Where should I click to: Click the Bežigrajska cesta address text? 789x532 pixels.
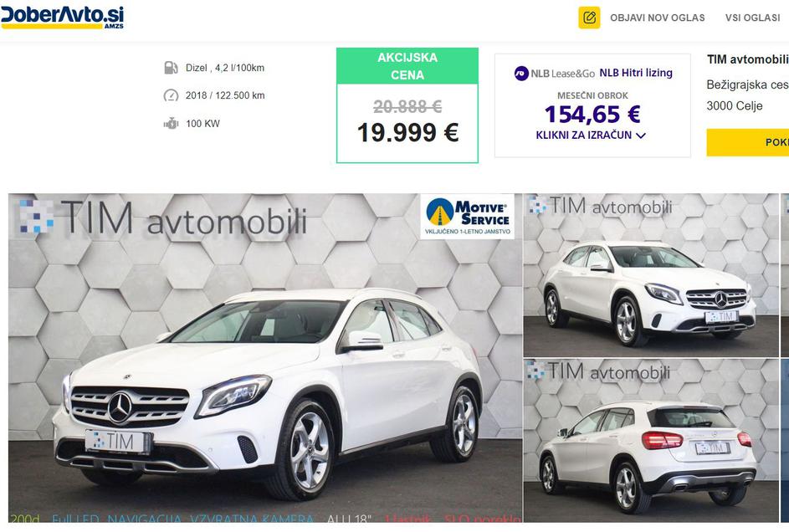pyautogui.click(x=747, y=84)
